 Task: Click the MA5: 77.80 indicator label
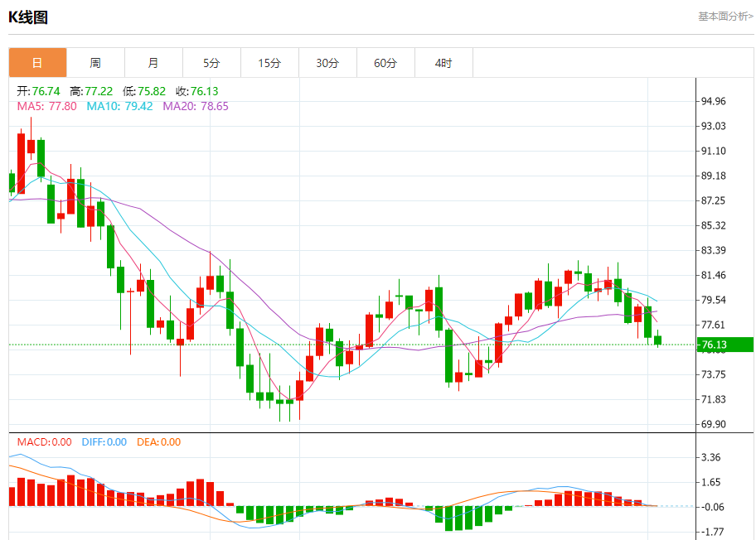pyautogui.click(x=46, y=106)
